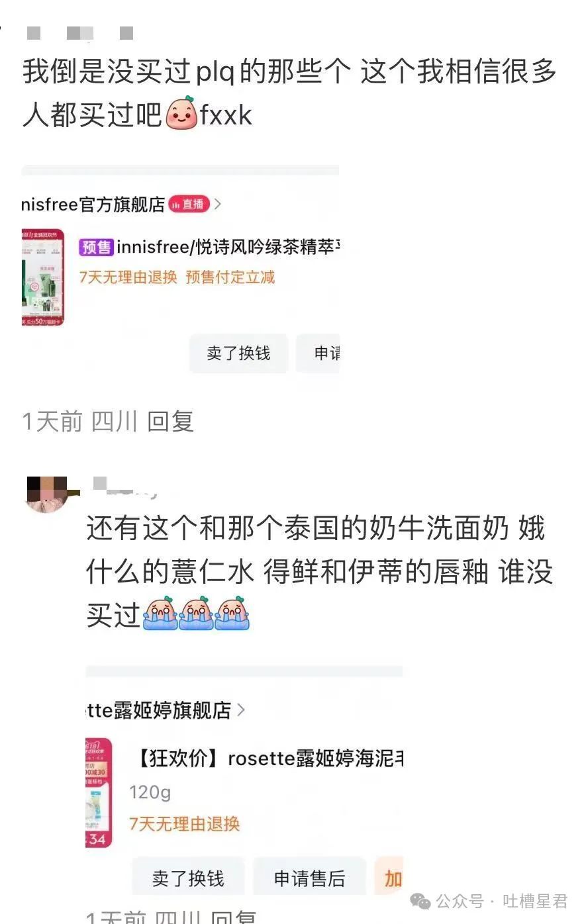
Task: Tap the peach face emoji before fxxk
Action: coord(181,113)
